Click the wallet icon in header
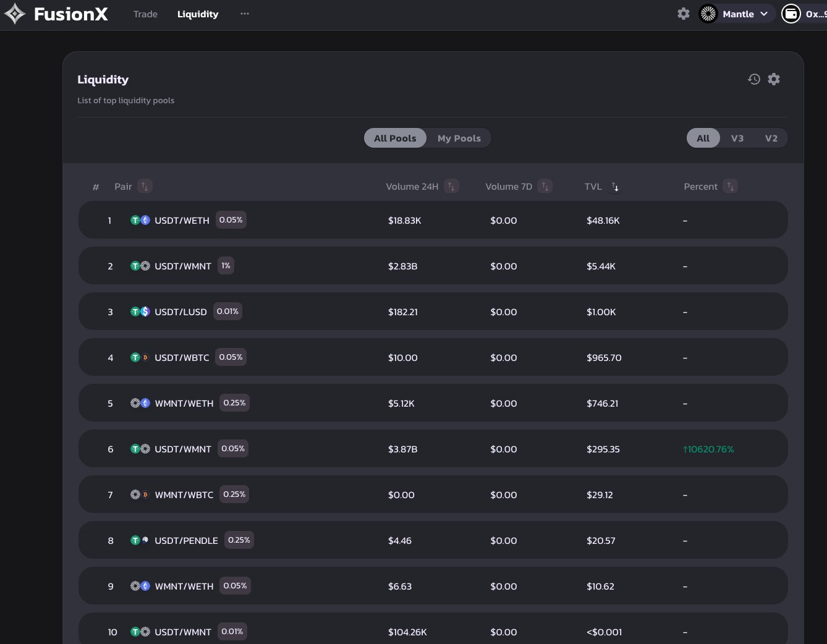The width and height of the screenshot is (827, 644). pyautogui.click(x=791, y=14)
